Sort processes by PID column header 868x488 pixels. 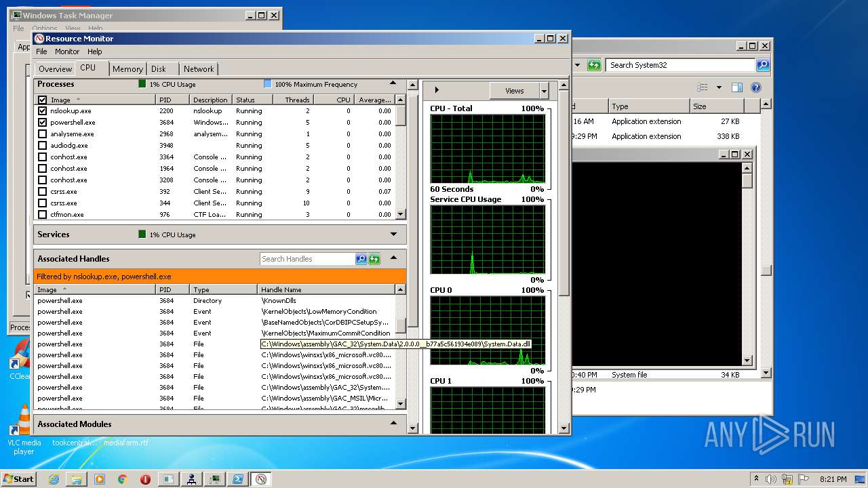click(x=173, y=100)
